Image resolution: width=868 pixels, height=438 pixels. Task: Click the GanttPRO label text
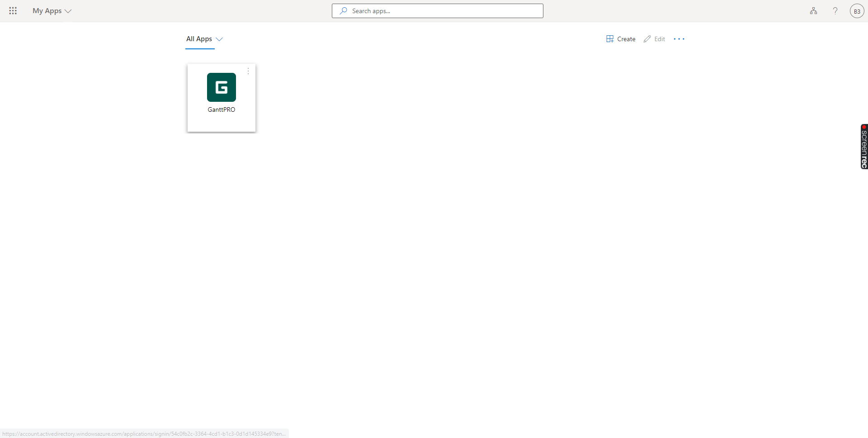click(x=222, y=109)
